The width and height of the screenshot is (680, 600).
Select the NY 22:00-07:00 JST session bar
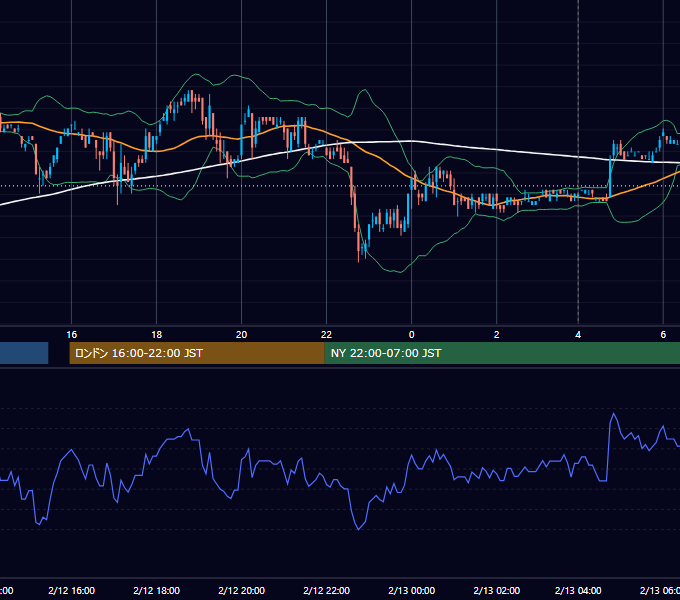coord(502,353)
